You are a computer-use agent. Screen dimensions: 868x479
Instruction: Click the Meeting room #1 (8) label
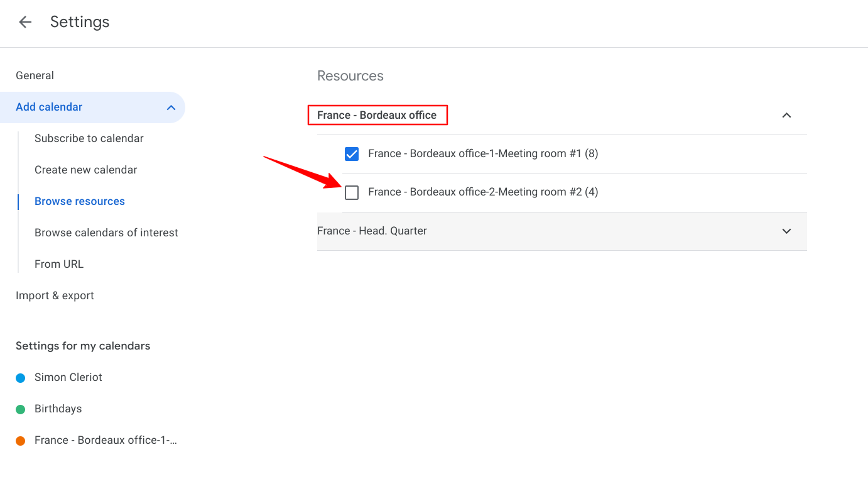pyautogui.click(x=483, y=153)
